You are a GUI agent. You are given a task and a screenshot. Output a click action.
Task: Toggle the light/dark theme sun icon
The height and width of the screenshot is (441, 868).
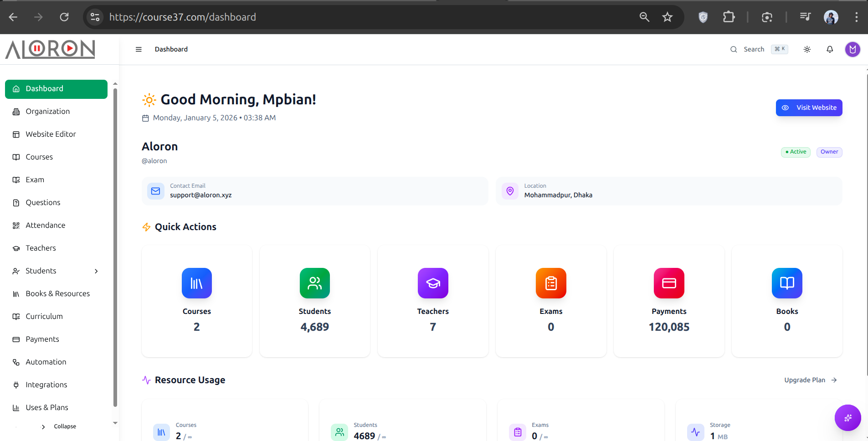[807, 49]
